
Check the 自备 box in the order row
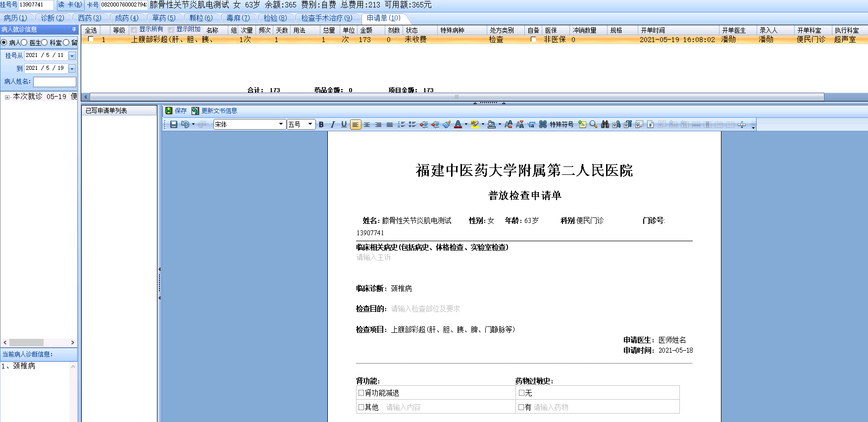[x=533, y=39]
